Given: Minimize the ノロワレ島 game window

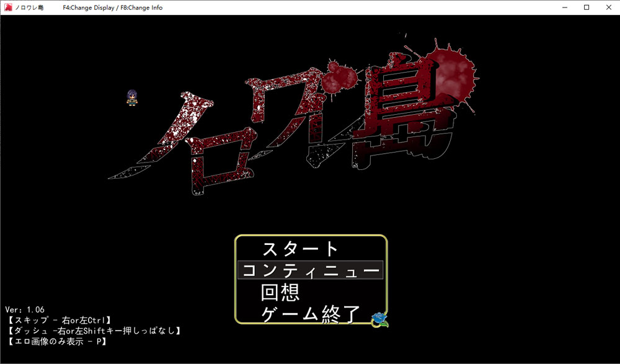Looking at the screenshot, I should [565, 7].
